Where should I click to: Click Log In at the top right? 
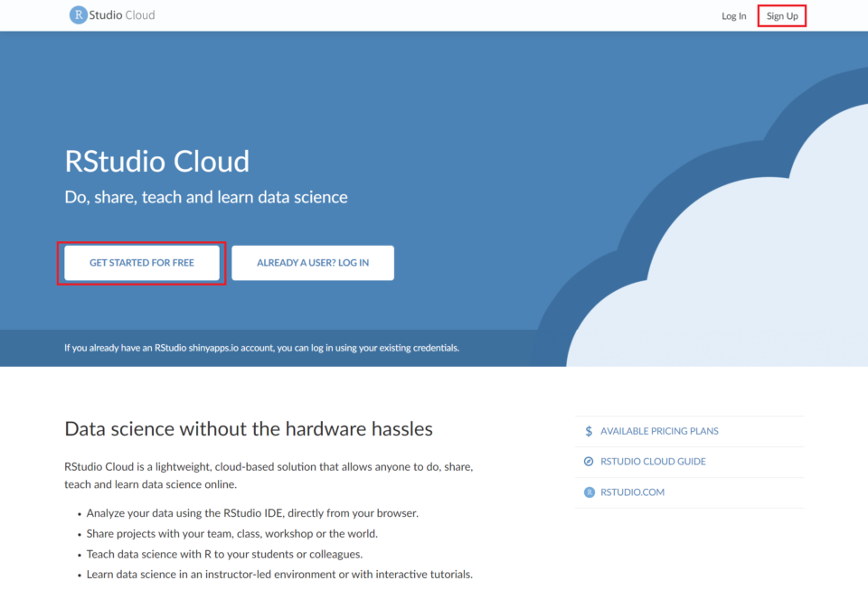pos(733,15)
